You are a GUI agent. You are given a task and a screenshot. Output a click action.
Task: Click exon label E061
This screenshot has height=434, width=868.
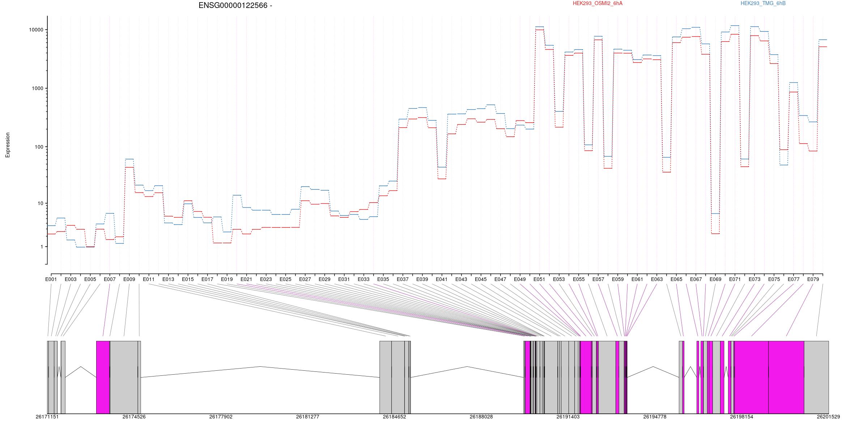pyautogui.click(x=637, y=279)
